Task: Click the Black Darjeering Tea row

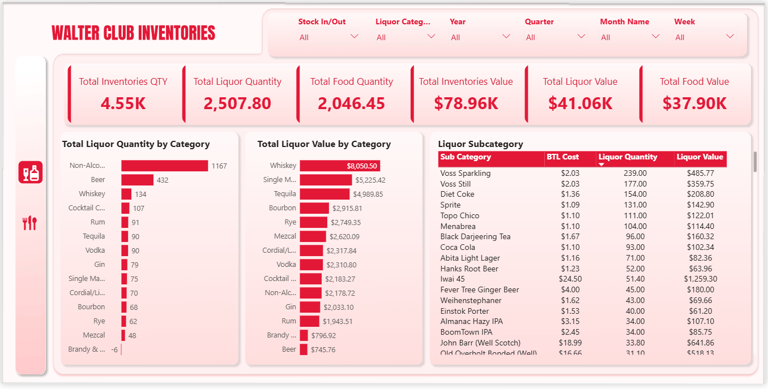Action: tap(582, 237)
